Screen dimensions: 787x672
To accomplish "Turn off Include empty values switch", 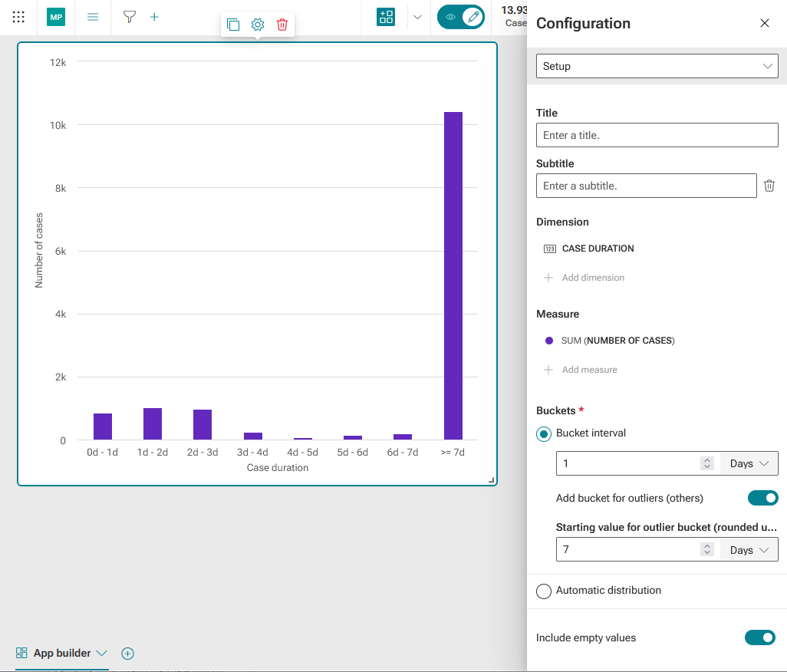I will [760, 637].
